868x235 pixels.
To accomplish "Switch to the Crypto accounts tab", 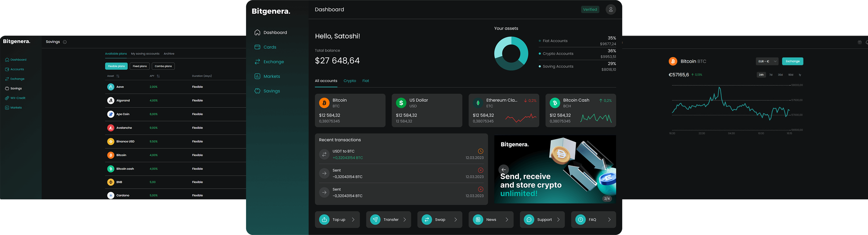I will 350,81.
